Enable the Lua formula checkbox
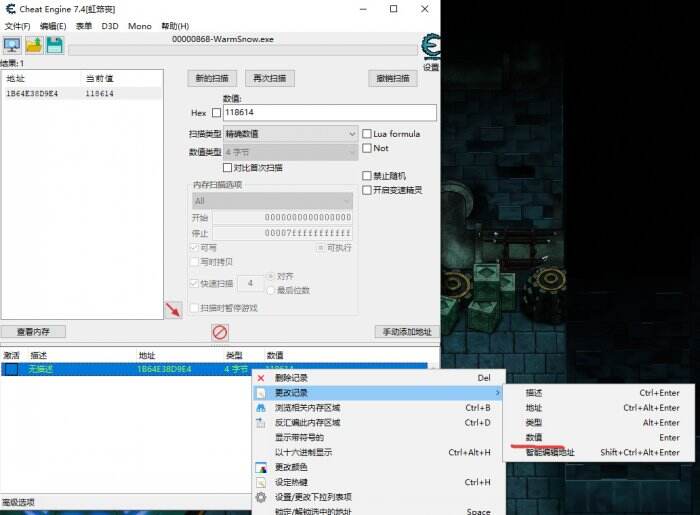The image size is (700, 515). (x=367, y=133)
